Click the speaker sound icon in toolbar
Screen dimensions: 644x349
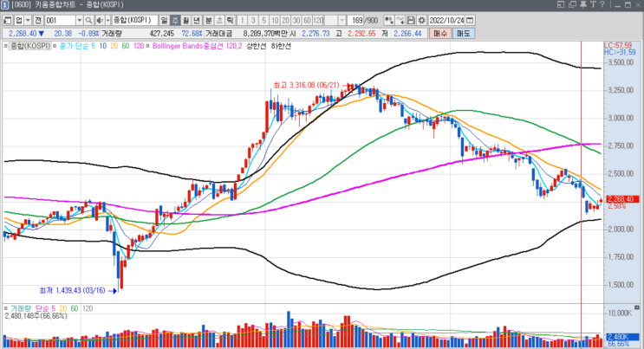[x=100, y=20]
